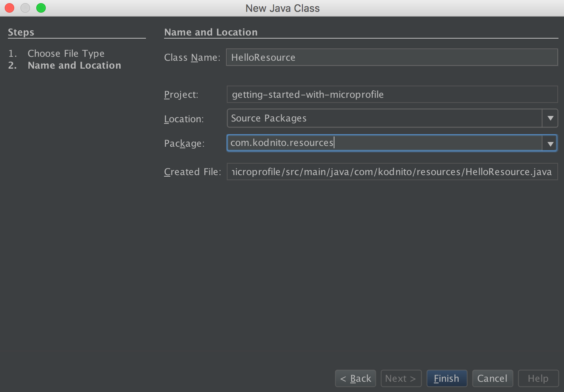Image resolution: width=564 pixels, height=392 pixels.
Task: Click the Created File label
Action: tap(192, 172)
